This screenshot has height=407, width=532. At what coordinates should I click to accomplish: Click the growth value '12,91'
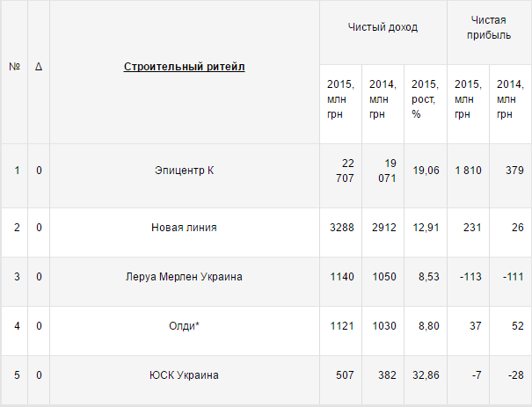click(x=425, y=228)
